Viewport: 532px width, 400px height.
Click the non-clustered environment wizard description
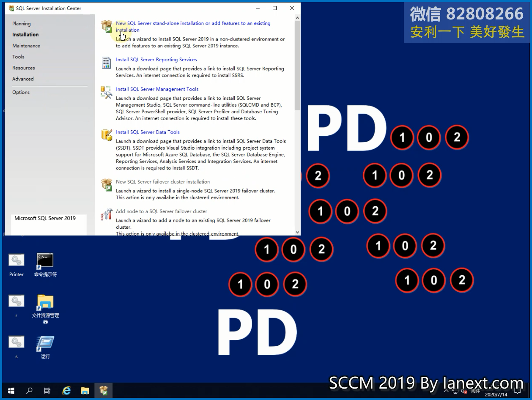(200, 42)
